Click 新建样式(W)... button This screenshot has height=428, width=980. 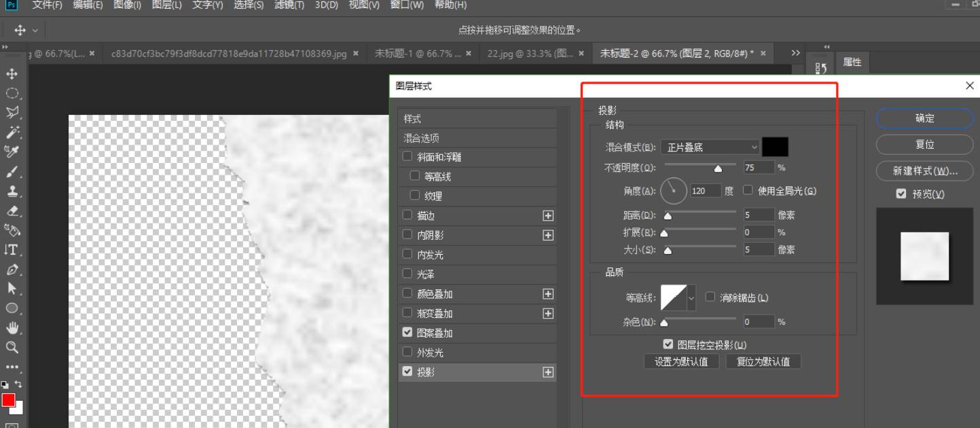pos(925,171)
